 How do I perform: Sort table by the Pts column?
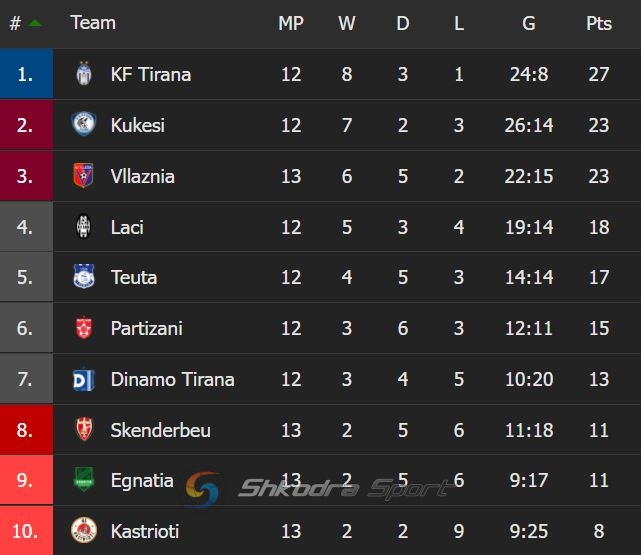pyautogui.click(x=598, y=23)
